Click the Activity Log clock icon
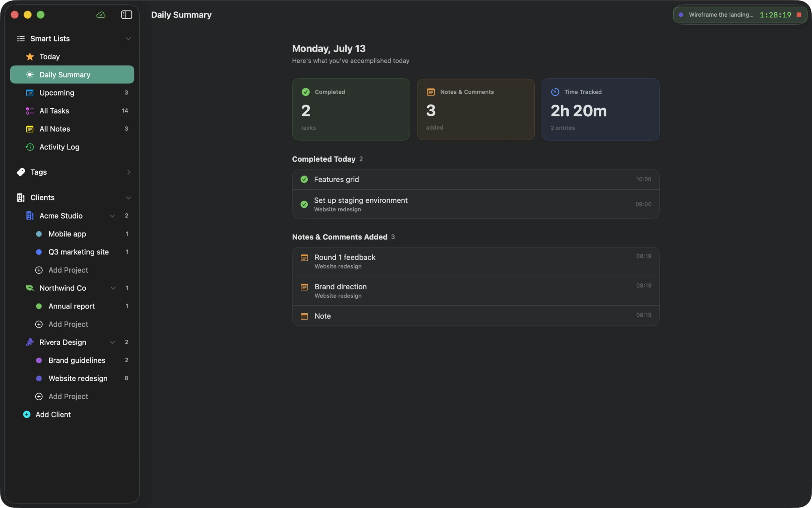 (30, 147)
